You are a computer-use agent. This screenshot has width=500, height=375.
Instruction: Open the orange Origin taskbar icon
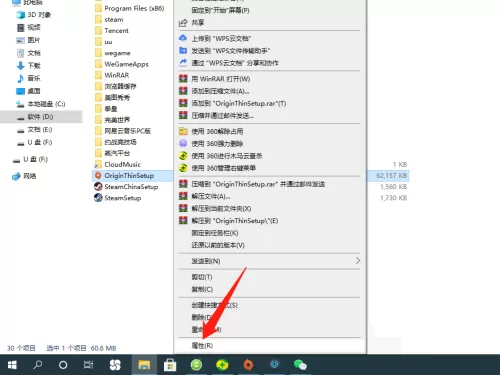pyautogui.click(x=248, y=365)
